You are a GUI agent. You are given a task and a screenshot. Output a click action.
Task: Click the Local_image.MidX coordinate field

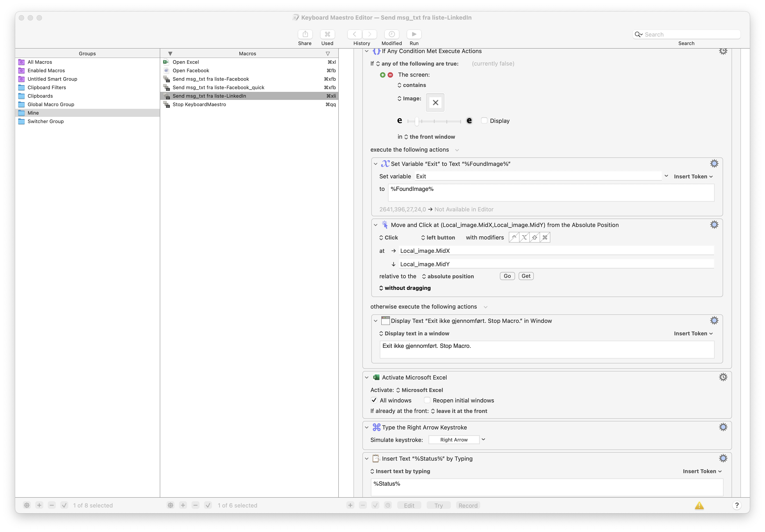tap(556, 251)
